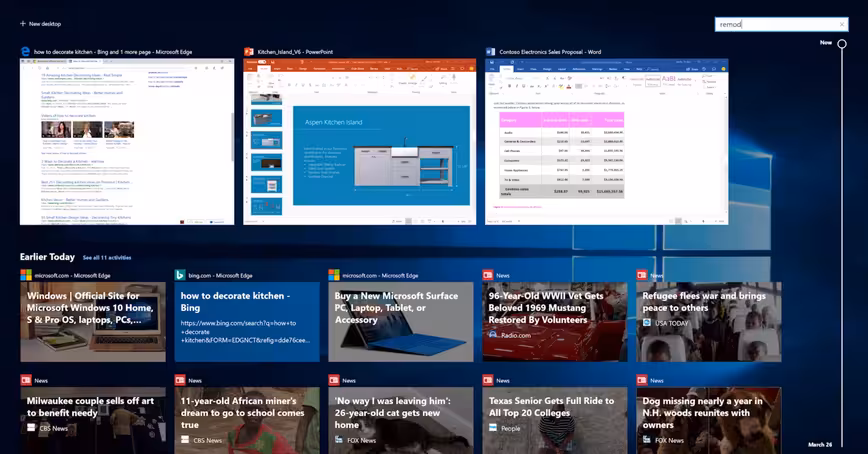
Task: Open 'Dog missing nearly a year' news card
Action: click(709, 421)
